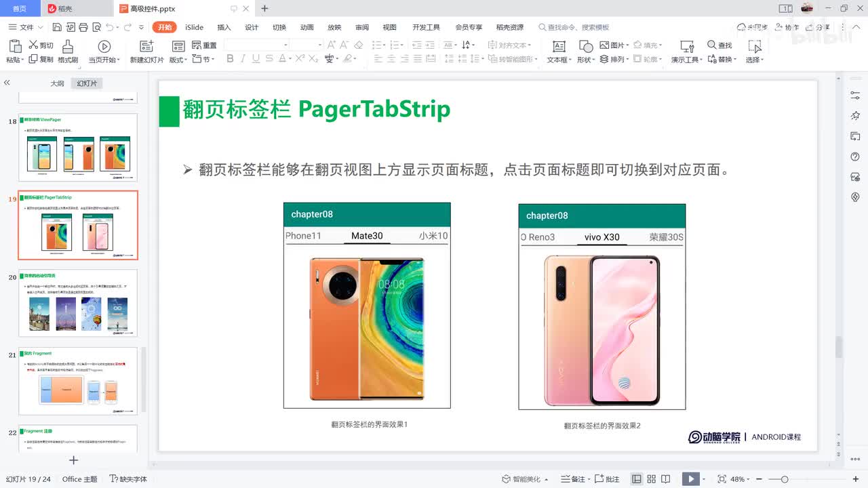Select the Format Painter (格式刷) tool
The width and height of the screenshot is (868, 488).
68,52
